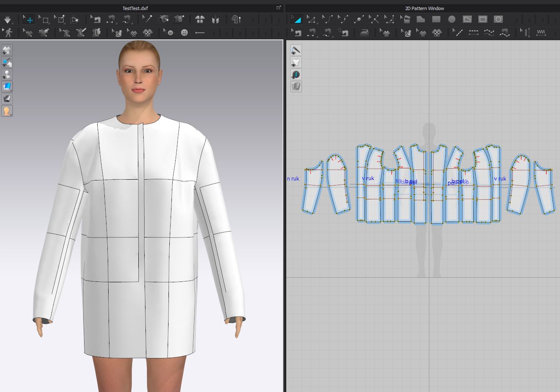The height and width of the screenshot is (392, 560).
Task: Click the skin-tone avatar head swatch icon
Action: pos(7,111)
